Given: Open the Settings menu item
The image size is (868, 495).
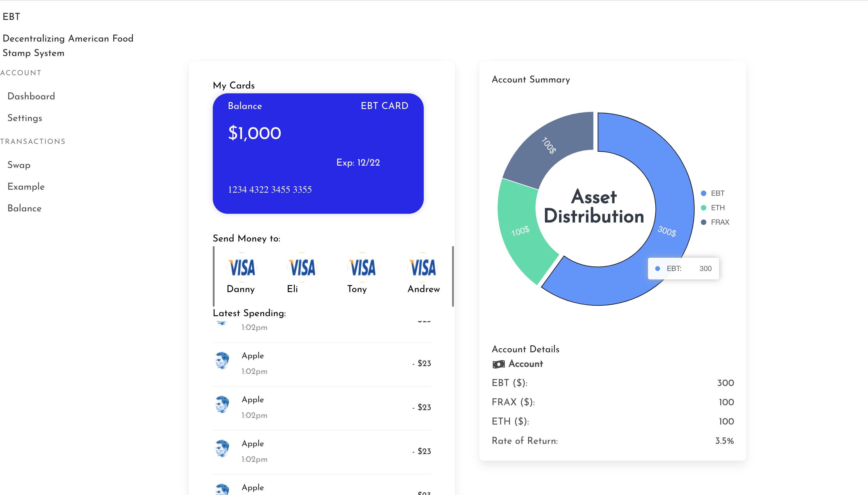Looking at the screenshot, I should pos(25,117).
